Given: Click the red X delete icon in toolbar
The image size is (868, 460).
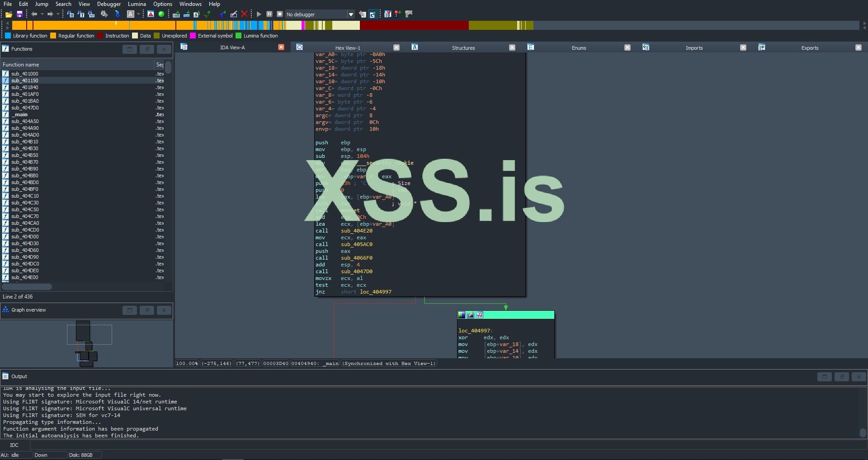Looking at the screenshot, I should tap(245, 14).
